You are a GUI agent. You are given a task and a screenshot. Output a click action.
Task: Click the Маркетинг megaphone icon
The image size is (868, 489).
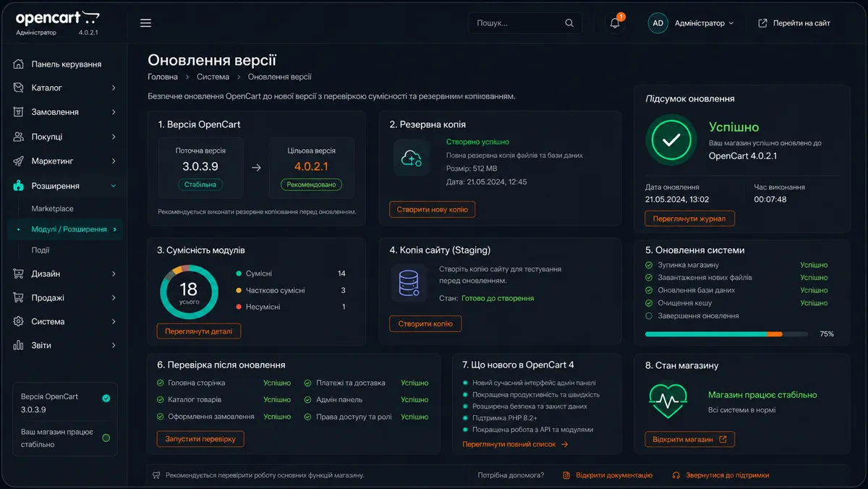[19, 161]
